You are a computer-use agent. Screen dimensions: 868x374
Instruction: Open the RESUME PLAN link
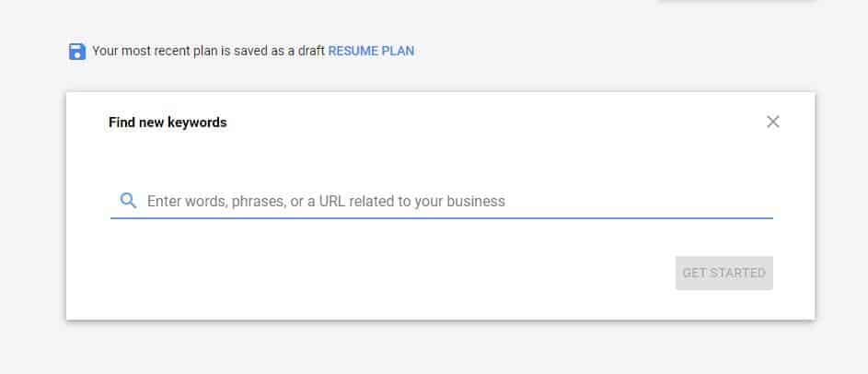(x=371, y=51)
